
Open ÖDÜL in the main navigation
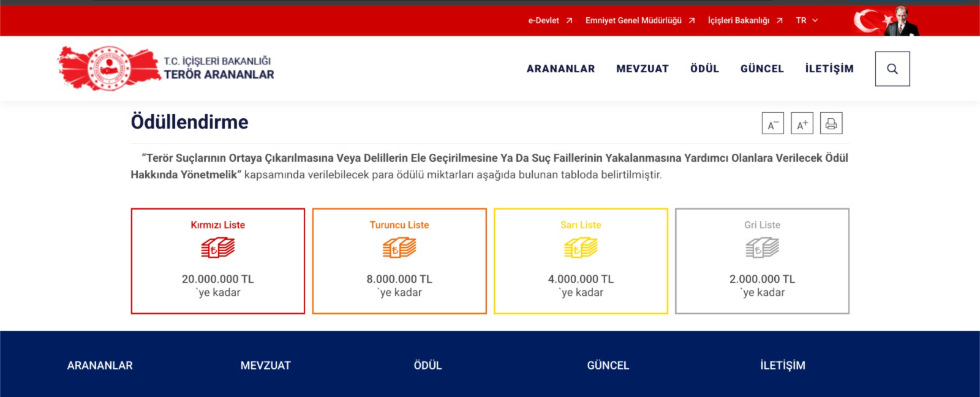tap(705, 69)
